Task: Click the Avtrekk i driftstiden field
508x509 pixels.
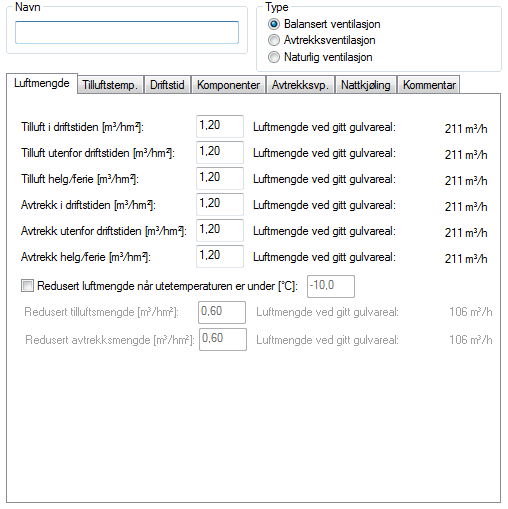Action: (x=220, y=204)
